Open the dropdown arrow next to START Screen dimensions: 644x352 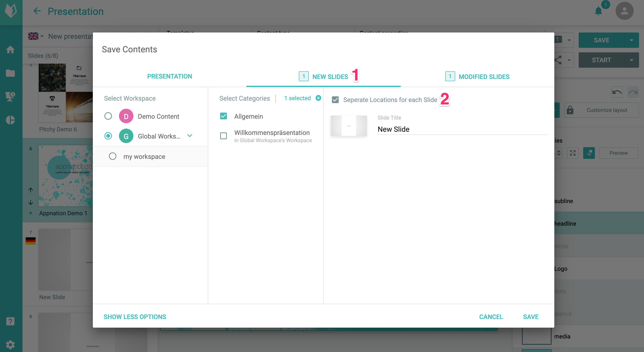tap(632, 60)
